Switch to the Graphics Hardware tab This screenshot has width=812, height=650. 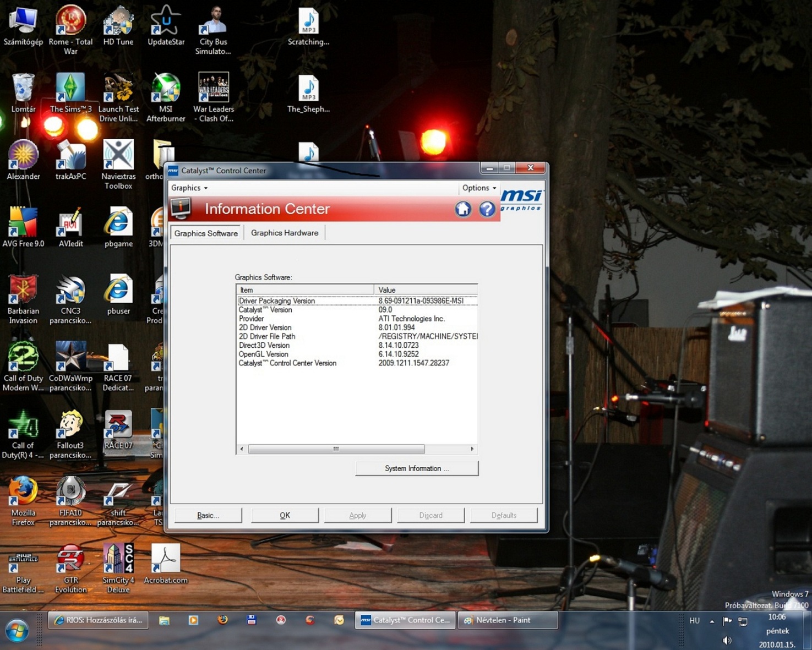coord(285,233)
